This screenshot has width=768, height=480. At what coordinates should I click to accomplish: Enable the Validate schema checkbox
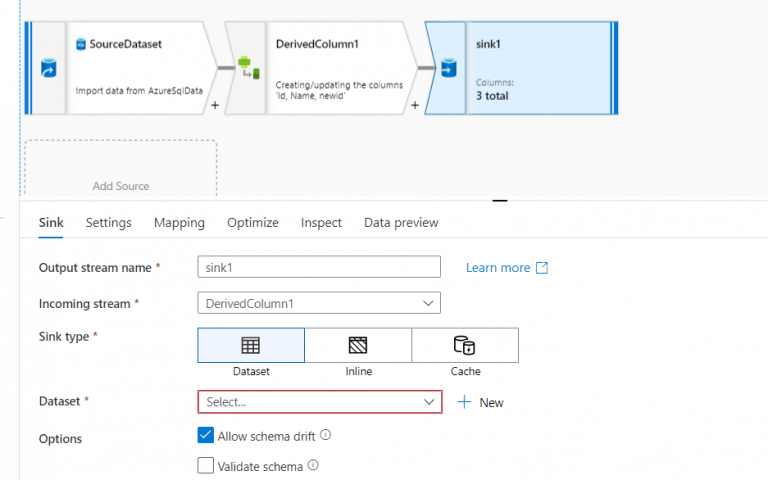(x=206, y=465)
